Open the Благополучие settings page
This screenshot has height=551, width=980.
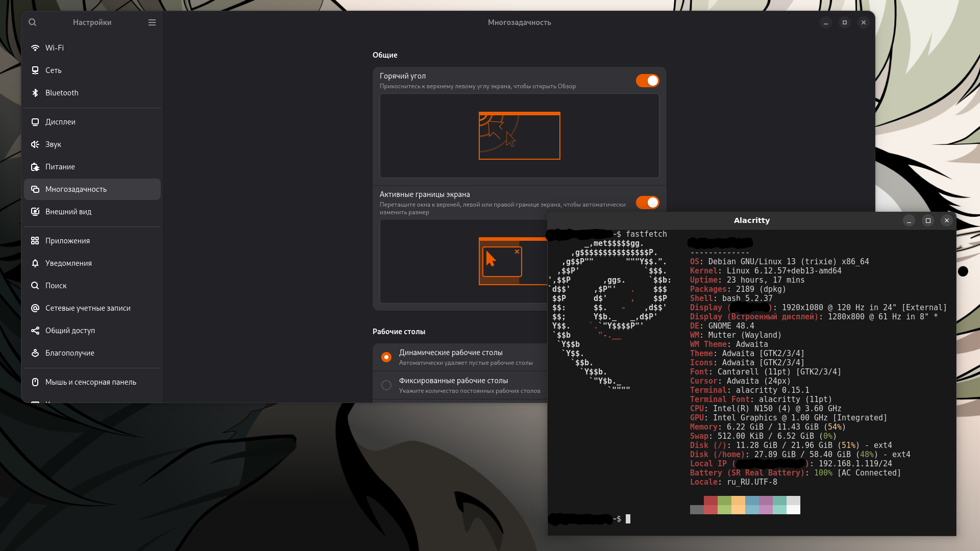[x=69, y=353]
